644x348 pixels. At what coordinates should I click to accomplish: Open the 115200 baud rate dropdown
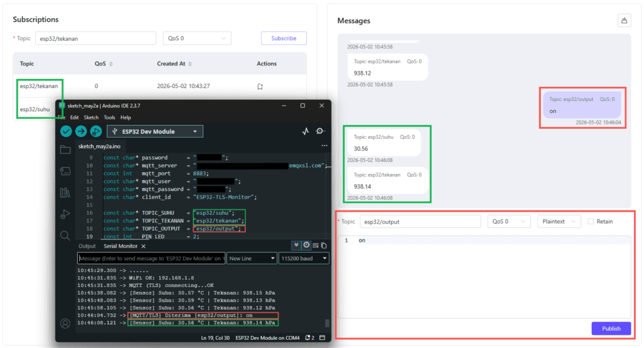pos(304,258)
